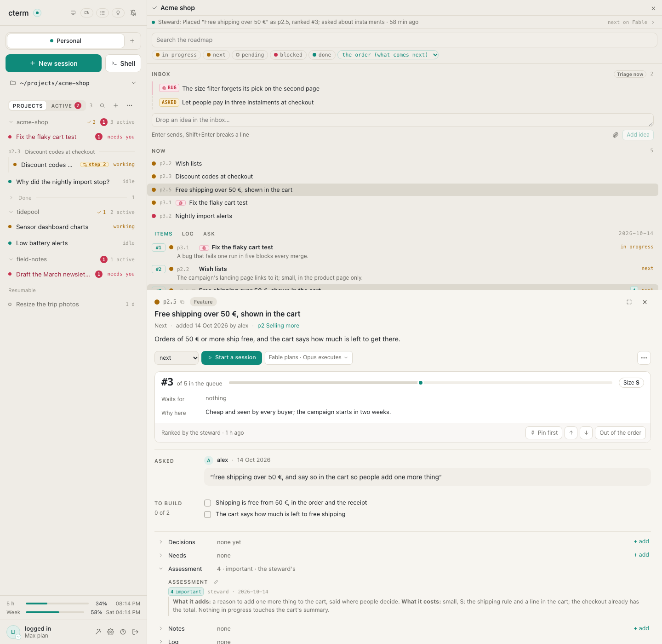Move the item down in the queue
Image resolution: width=662 pixels, height=644 pixels.
tap(586, 433)
